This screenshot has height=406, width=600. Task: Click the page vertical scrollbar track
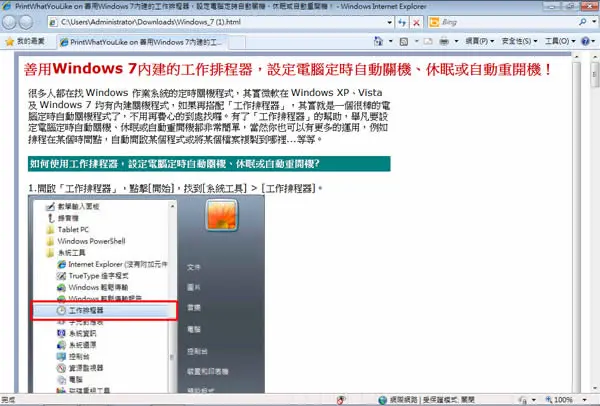point(576,230)
